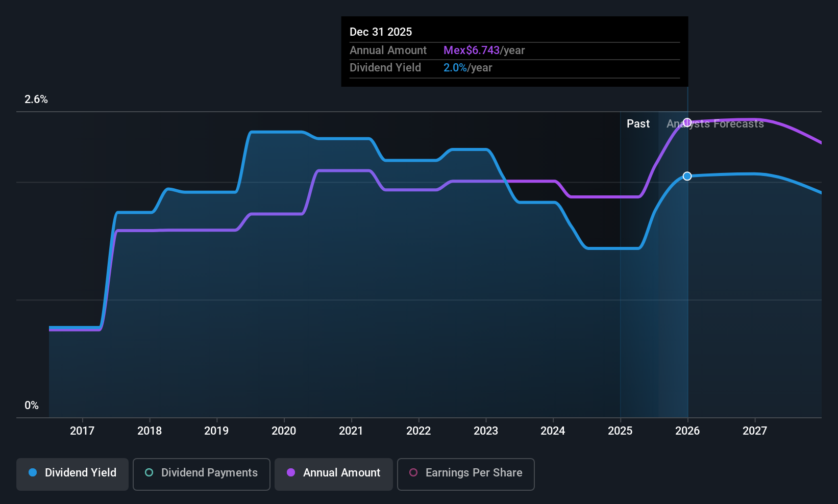
Task: Click the 2019 x-axis label
Action: 216,431
